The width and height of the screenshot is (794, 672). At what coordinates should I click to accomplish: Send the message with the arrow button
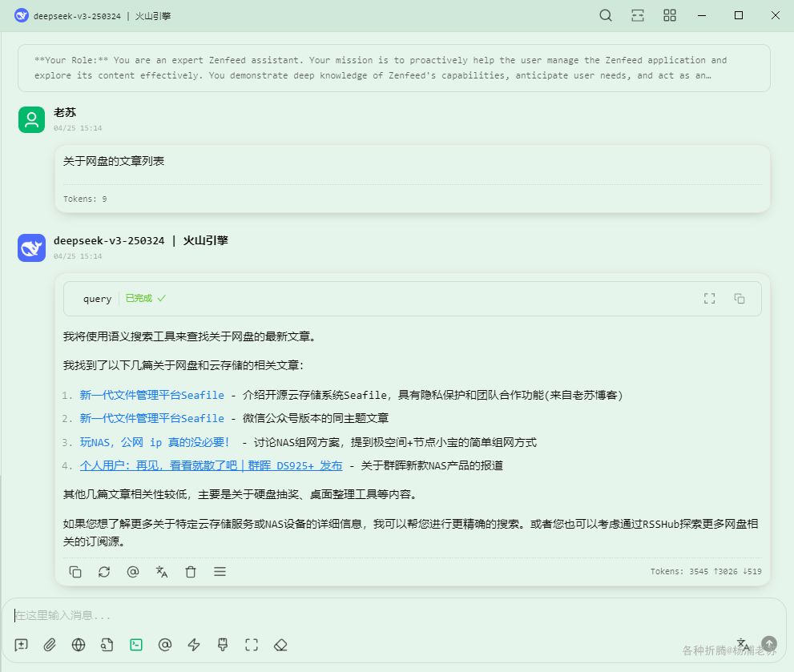769,644
